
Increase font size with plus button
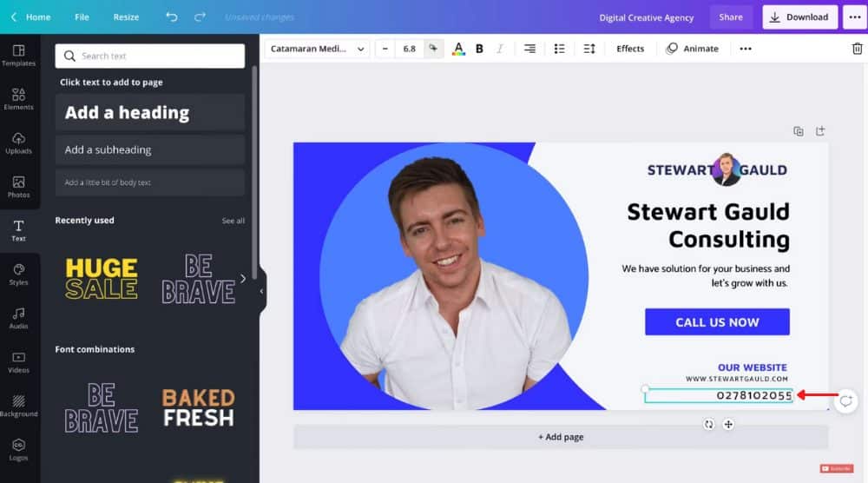(433, 49)
